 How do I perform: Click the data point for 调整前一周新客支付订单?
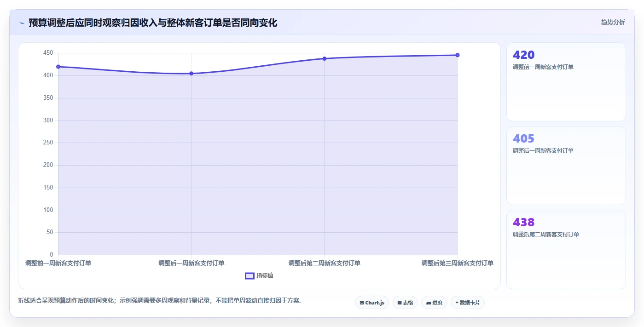58,67
